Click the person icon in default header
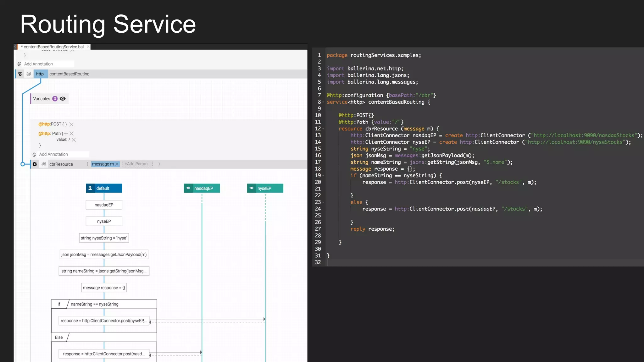This screenshot has height=362, width=644. (90, 188)
